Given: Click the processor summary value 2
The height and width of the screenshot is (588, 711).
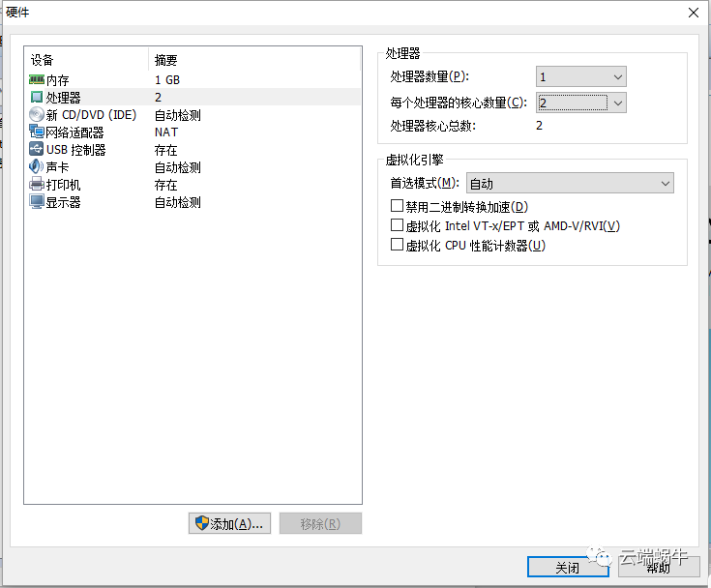Looking at the screenshot, I should click(x=159, y=98).
